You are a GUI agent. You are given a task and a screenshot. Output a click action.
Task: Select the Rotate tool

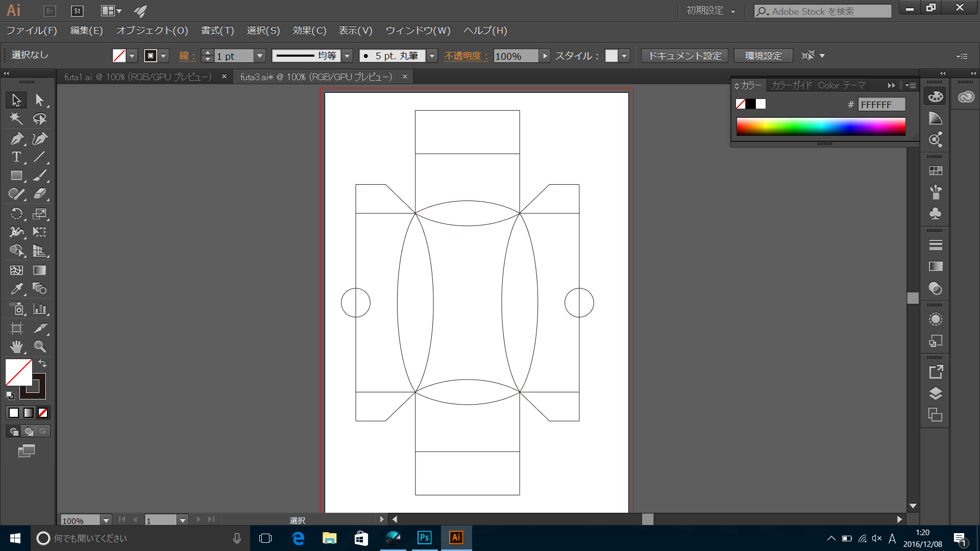tap(16, 214)
